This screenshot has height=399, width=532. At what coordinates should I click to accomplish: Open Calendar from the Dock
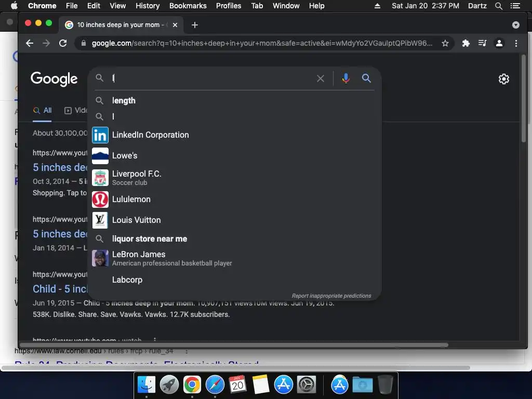coord(237,385)
